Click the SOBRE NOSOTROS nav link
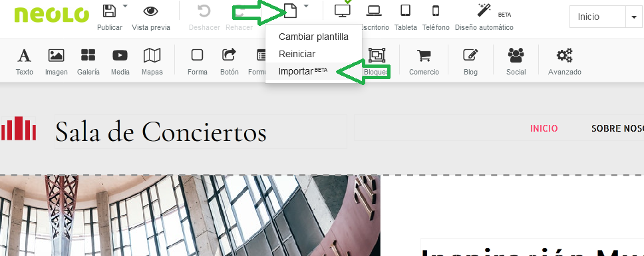This screenshot has width=644, height=256. pos(617,129)
